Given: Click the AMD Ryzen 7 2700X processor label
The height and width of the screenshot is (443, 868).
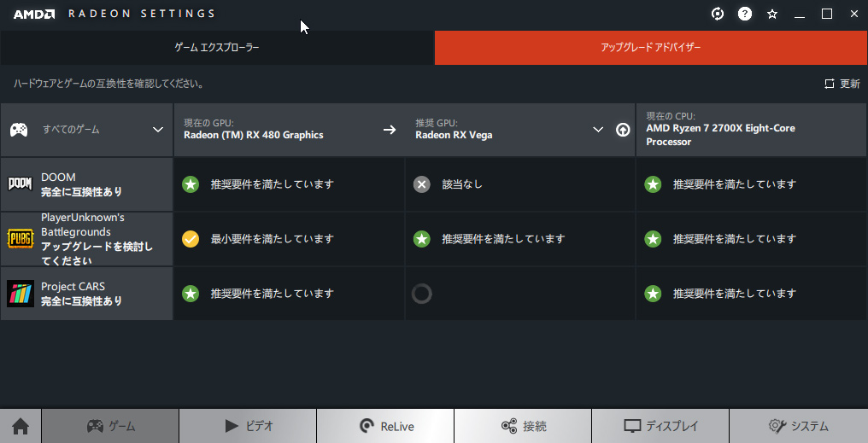Looking at the screenshot, I should 721,135.
